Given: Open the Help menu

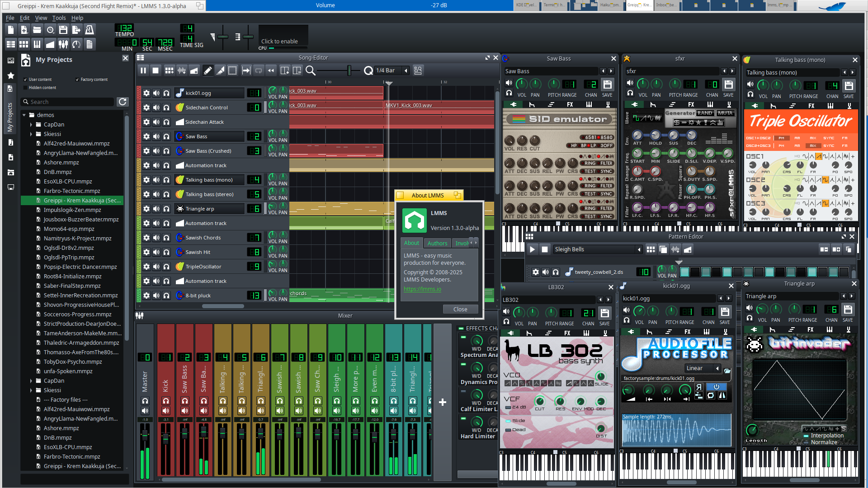Looking at the screenshot, I should tap(77, 18).
